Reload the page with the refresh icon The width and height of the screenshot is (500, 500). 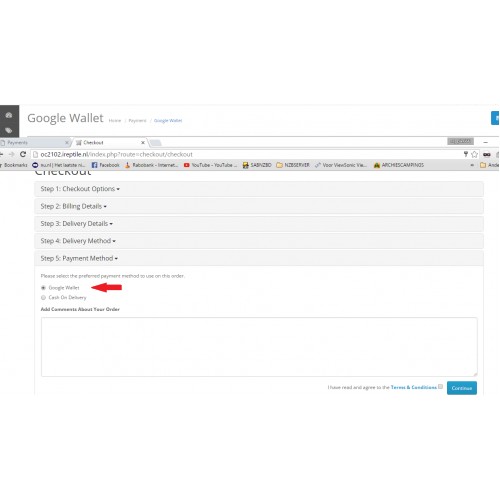point(23,154)
